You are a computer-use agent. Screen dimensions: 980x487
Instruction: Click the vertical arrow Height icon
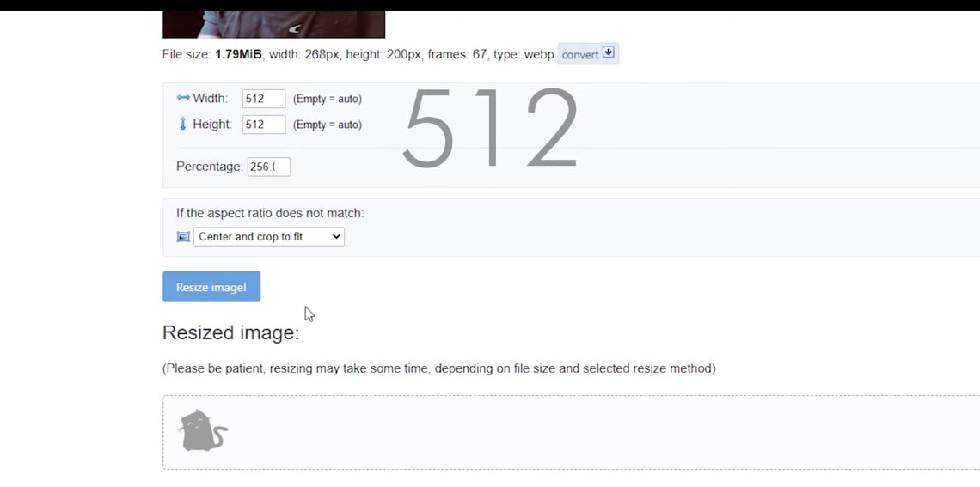click(x=182, y=124)
